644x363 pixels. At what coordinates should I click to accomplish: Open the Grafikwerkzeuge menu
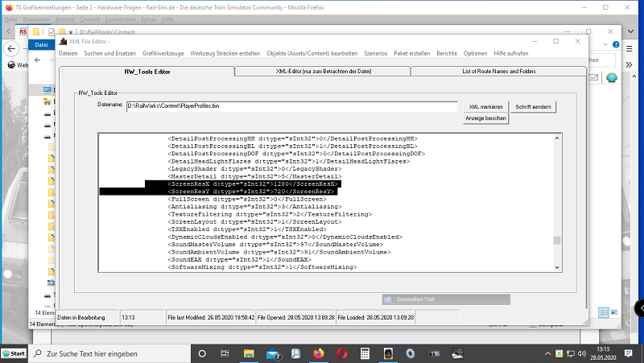[163, 53]
